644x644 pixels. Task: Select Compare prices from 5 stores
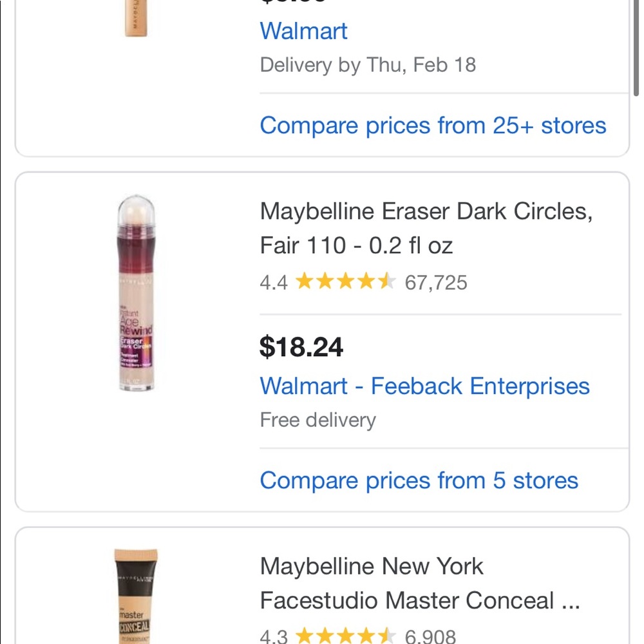419,480
